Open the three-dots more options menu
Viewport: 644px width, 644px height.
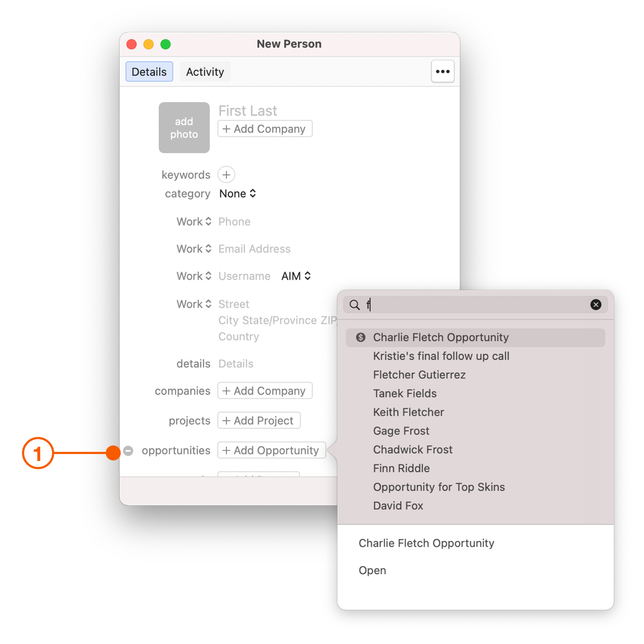pos(443,71)
